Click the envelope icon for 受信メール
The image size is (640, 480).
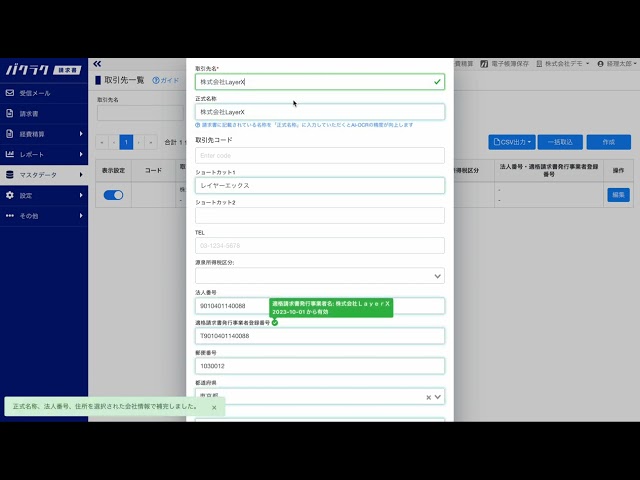(10, 93)
